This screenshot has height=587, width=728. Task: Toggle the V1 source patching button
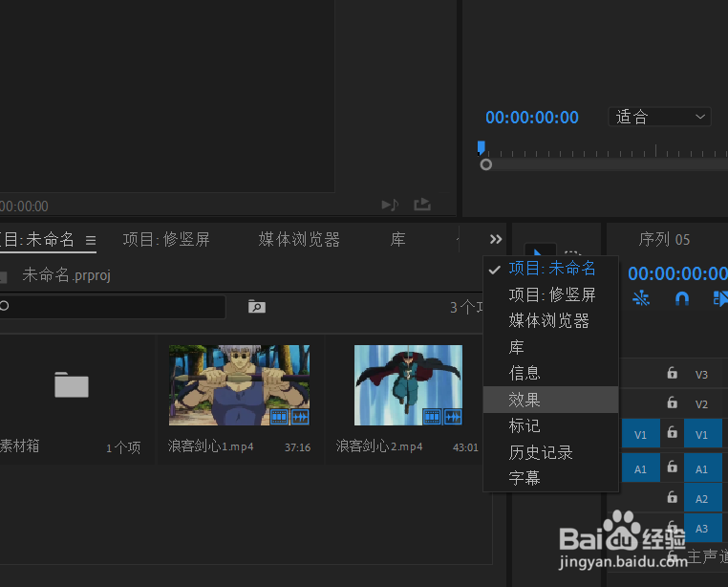tap(641, 434)
